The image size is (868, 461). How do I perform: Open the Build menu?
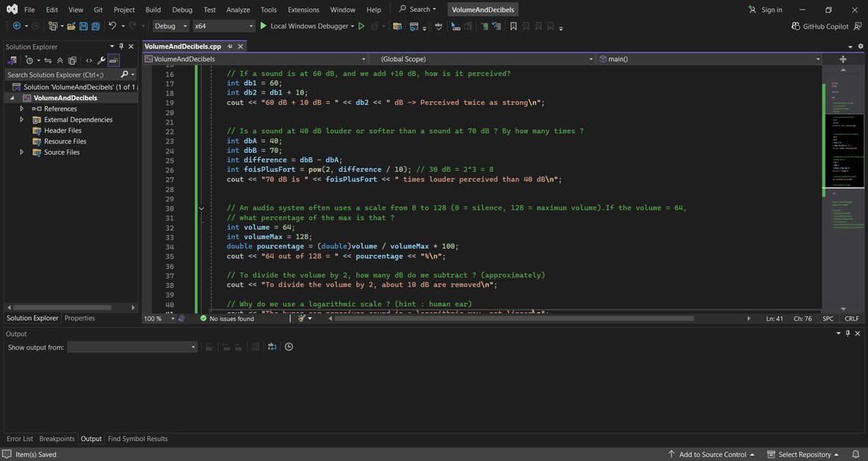[153, 10]
